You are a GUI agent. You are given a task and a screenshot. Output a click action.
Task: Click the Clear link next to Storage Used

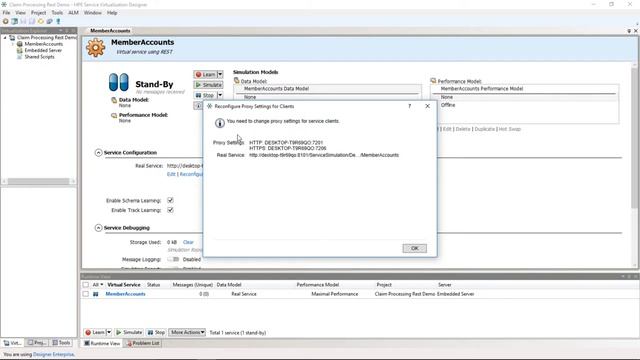[x=188, y=242]
